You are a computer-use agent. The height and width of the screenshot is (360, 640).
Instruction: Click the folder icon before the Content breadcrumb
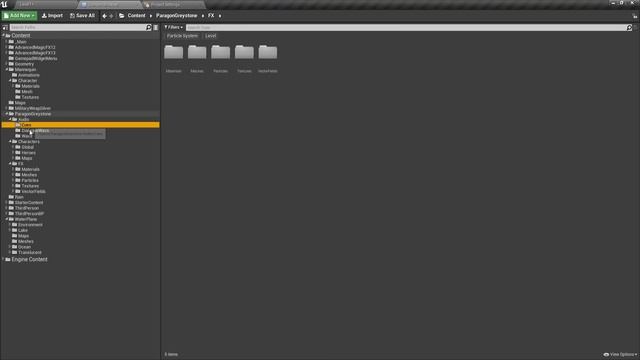point(122,16)
